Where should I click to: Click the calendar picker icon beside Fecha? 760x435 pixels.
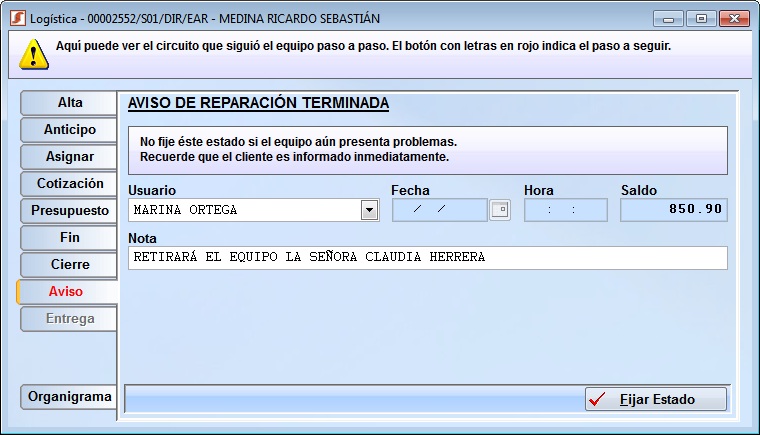(x=500, y=210)
